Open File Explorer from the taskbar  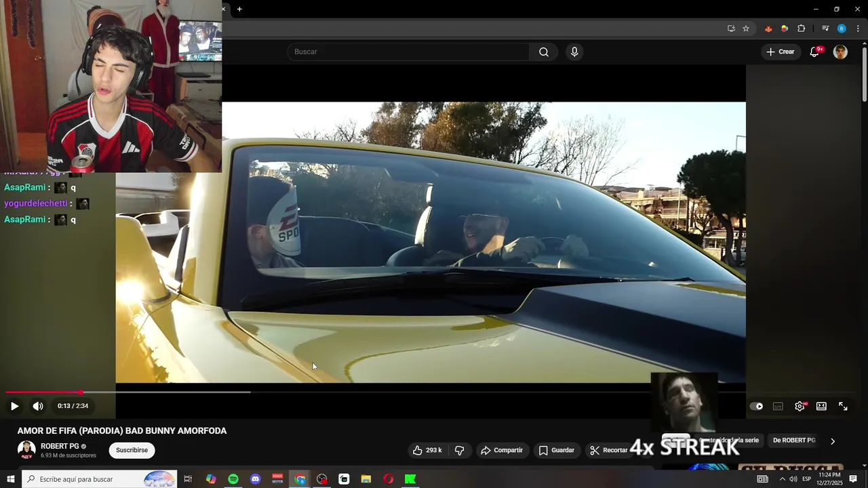[366, 479]
